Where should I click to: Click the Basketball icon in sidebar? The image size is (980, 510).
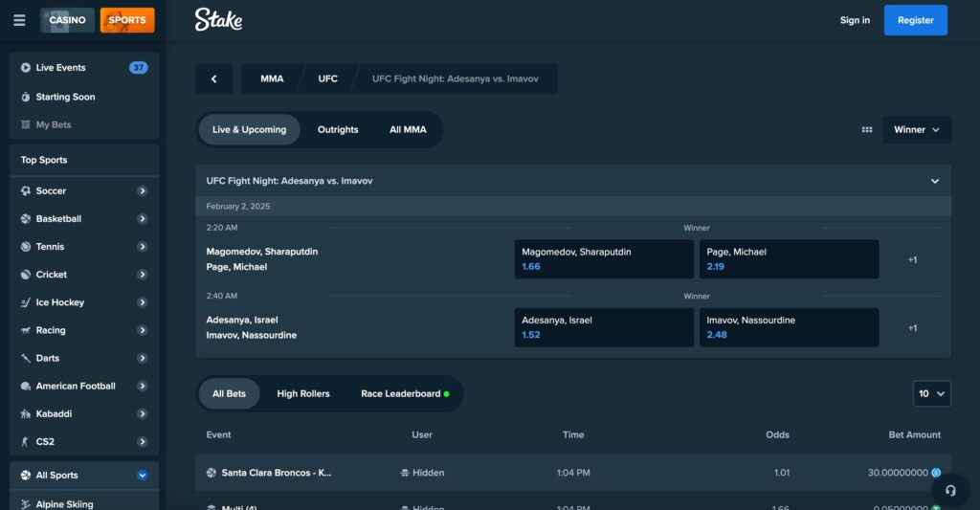(x=26, y=219)
